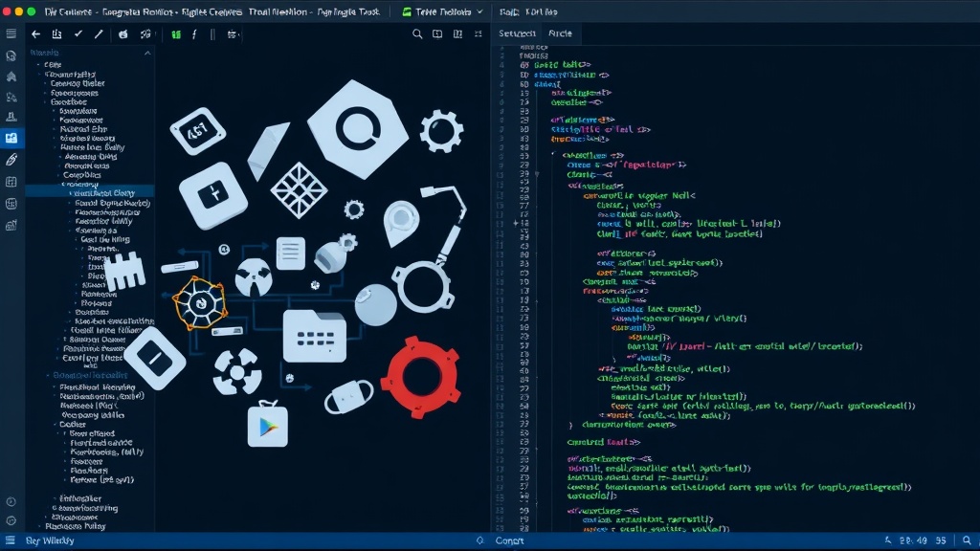980x551 pixels.
Task: Click the red gear on the canvas
Action: click(x=421, y=377)
